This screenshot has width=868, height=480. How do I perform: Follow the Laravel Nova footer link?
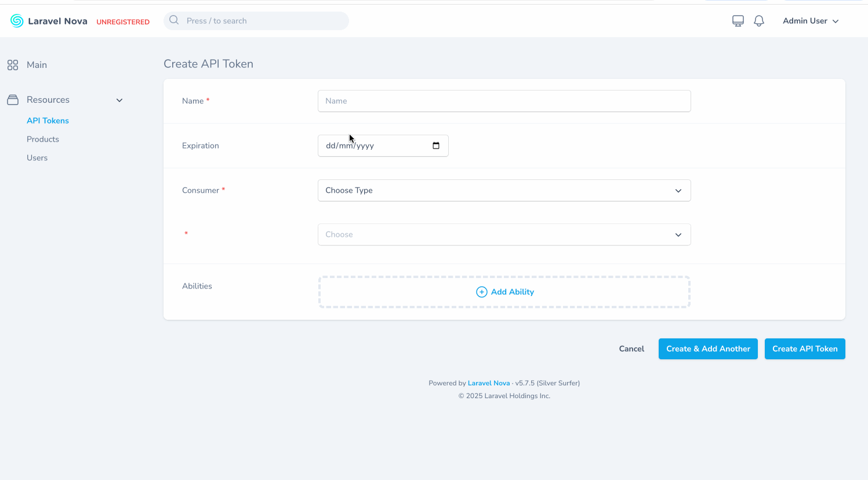pos(488,382)
